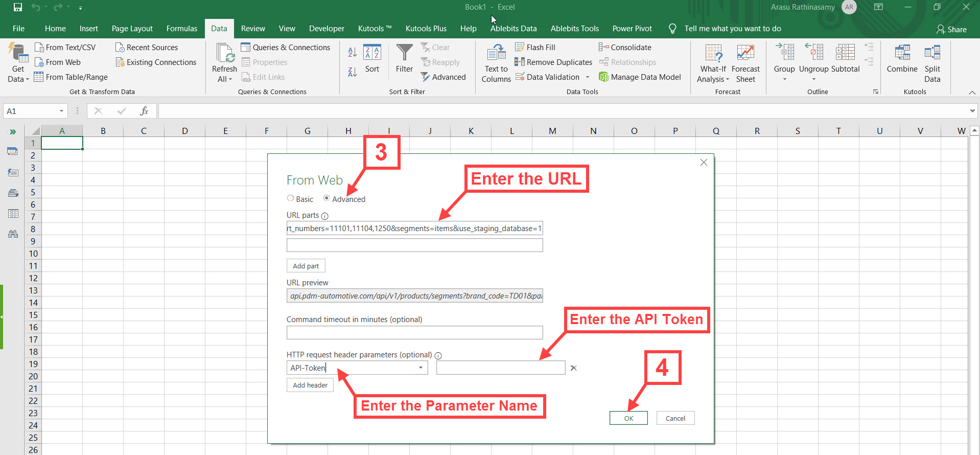Click Kutools Split Data
Screen dimensions: 980x455
point(932,62)
